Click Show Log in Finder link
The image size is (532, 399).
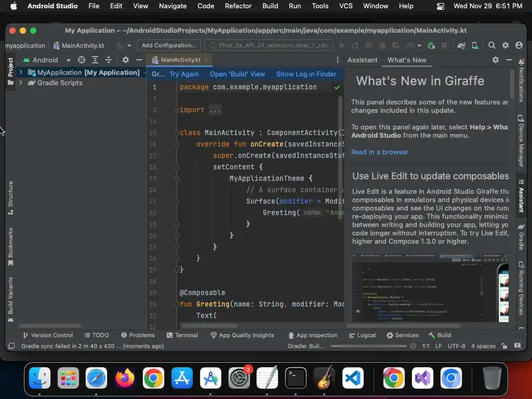coord(306,74)
